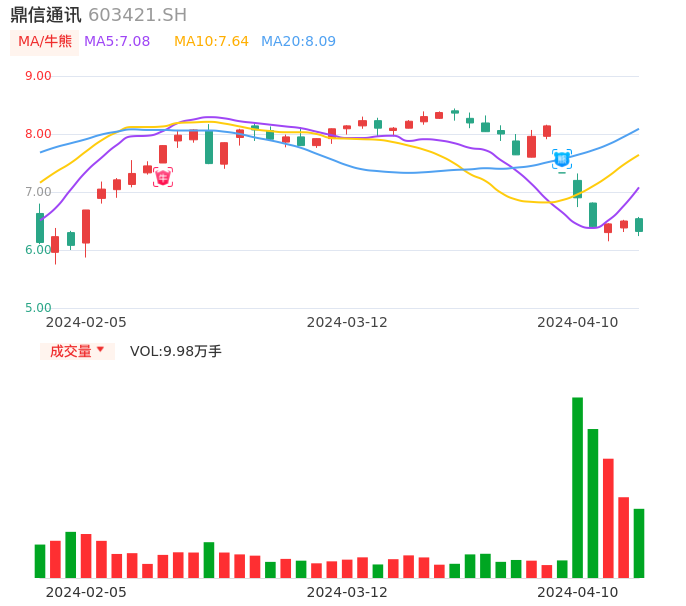Click the 8.00 price axis label
The image size is (686, 606).
coord(38,134)
